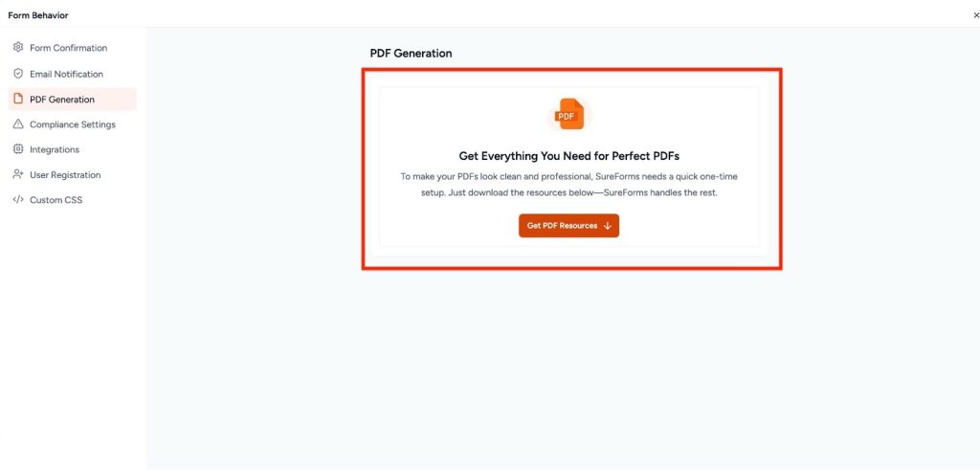Click the Get PDF Resources button
Viewport: 980px width, 470px height.
coord(568,226)
